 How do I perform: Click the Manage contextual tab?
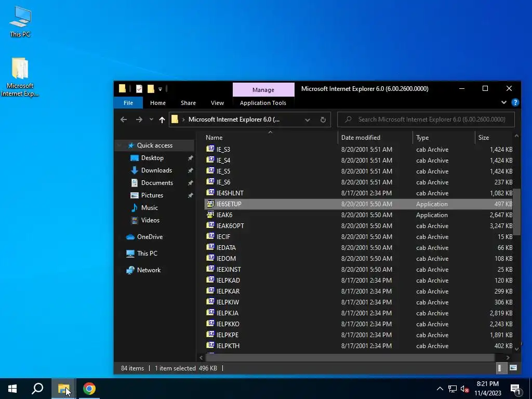263,89
